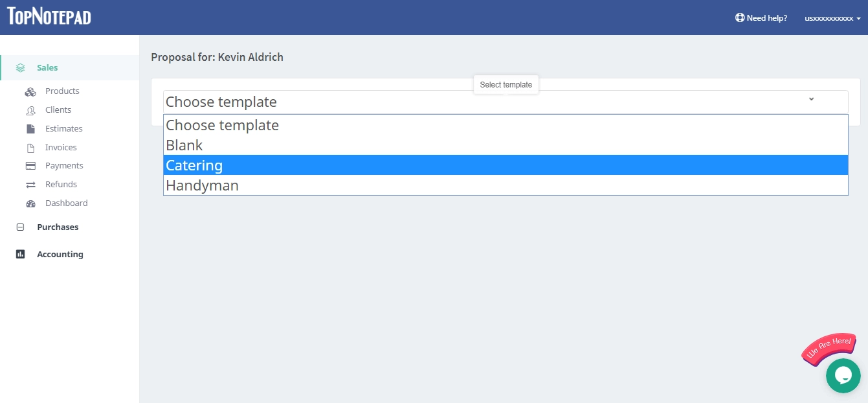Click the Need help info icon
This screenshot has width=868, height=403.
tap(739, 17)
